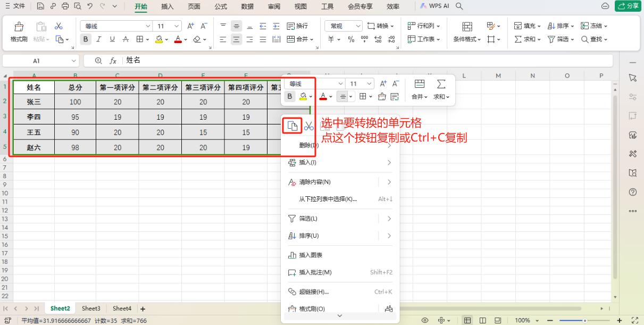Open the Name Box dropdown arrow
Viewport: 644px width, 325px height.
coord(73,61)
